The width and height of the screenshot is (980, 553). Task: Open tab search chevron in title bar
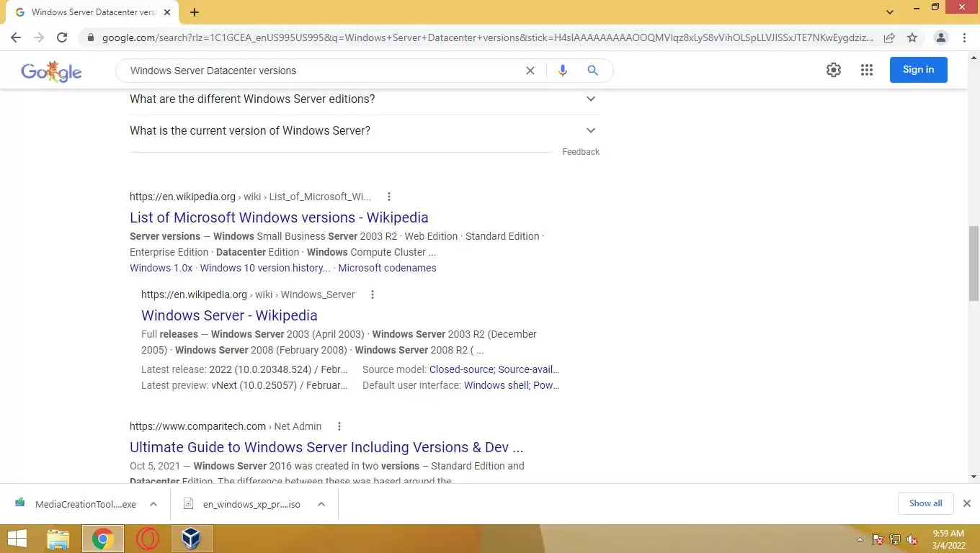pos(890,12)
